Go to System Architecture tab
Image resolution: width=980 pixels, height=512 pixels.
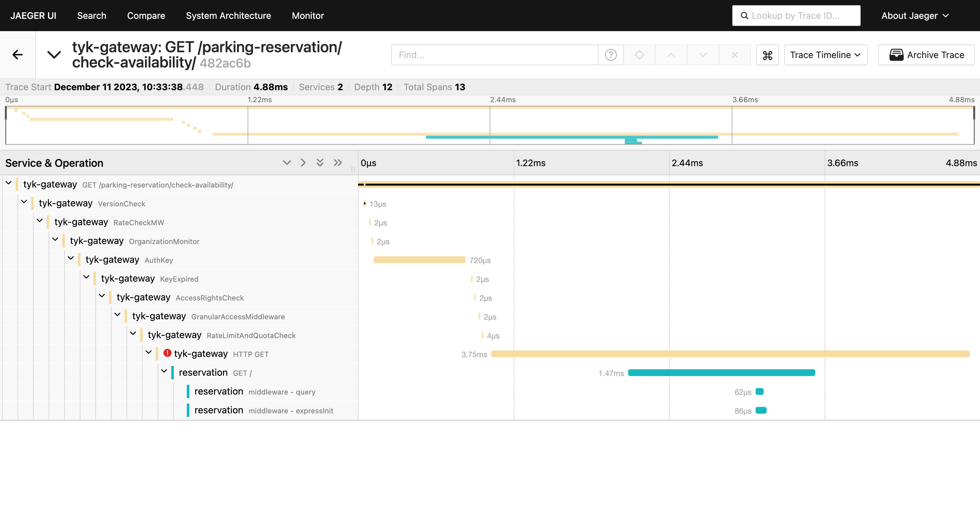click(x=228, y=16)
